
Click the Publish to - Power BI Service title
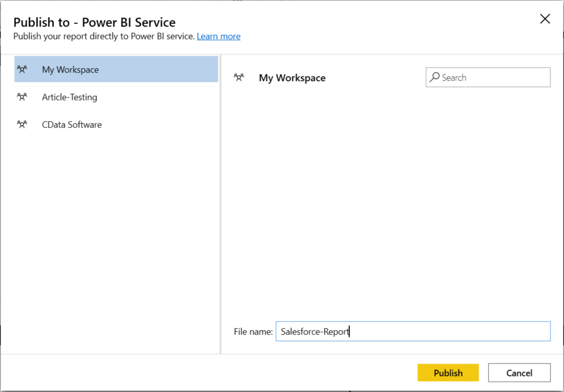[x=94, y=22]
